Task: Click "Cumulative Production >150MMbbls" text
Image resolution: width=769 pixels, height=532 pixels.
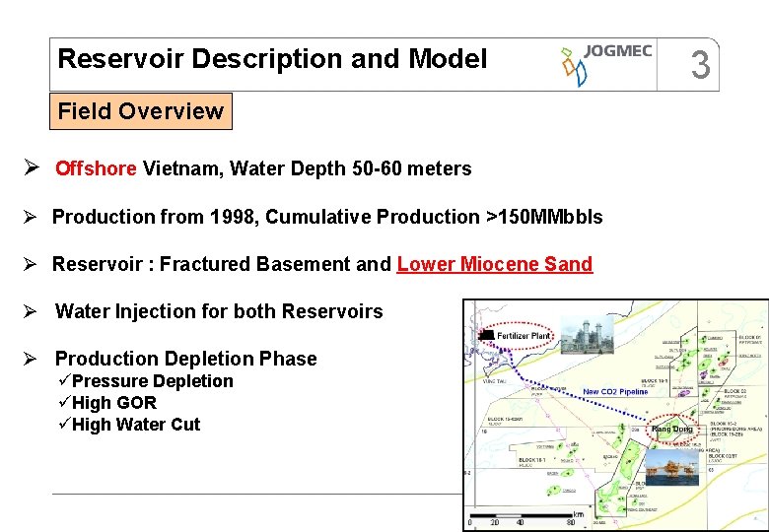Action: point(434,217)
